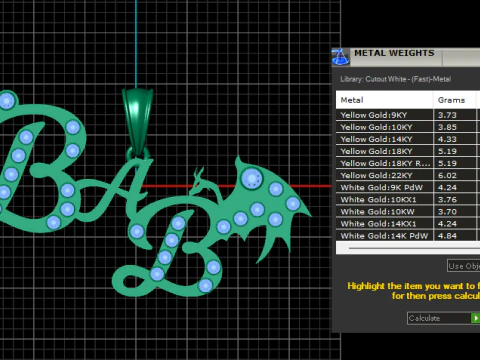Click the METAL WEIGHTS panel title
The image size is (480, 360).
(x=394, y=53)
